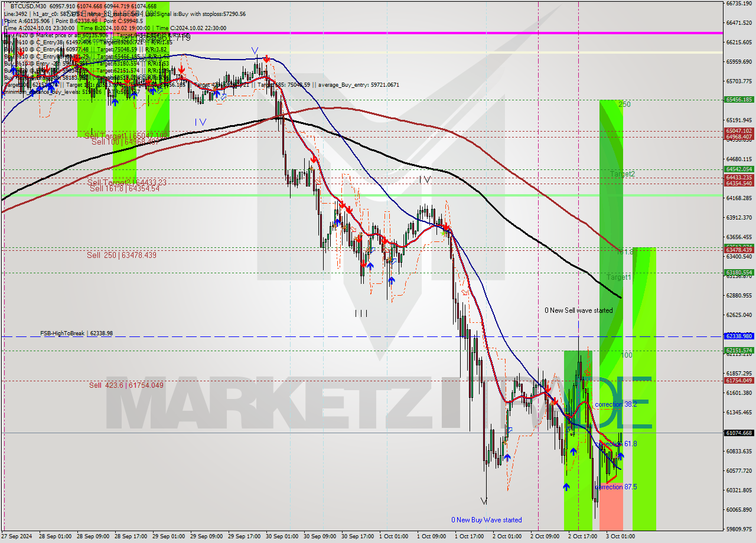Image resolution: width=756 pixels, height=543 pixels.
Task: Click price axis value 66735.090
Action: click(739, 4)
